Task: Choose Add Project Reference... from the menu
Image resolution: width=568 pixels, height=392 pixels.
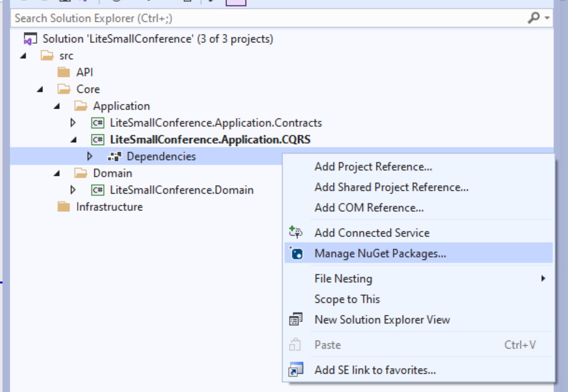Action: tap(419, 167)
